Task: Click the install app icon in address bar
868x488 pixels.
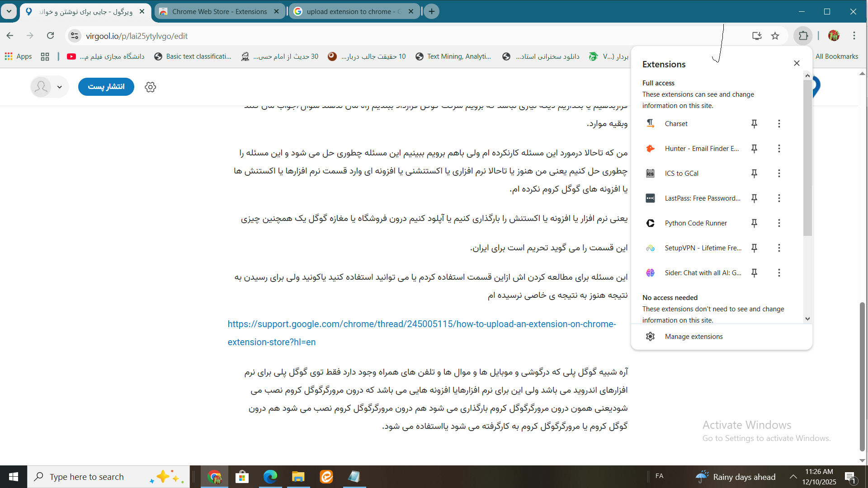Action: pyautogui.click(x=756, y=36)
